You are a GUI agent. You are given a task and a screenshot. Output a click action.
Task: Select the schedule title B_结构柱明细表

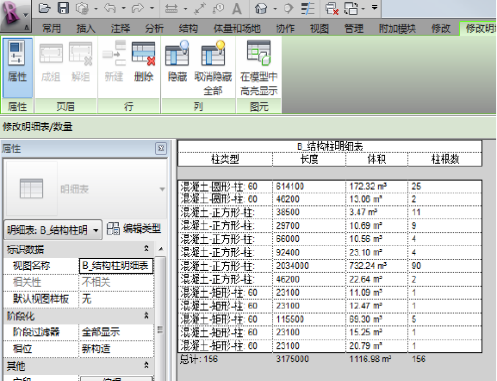click(330, 147)
